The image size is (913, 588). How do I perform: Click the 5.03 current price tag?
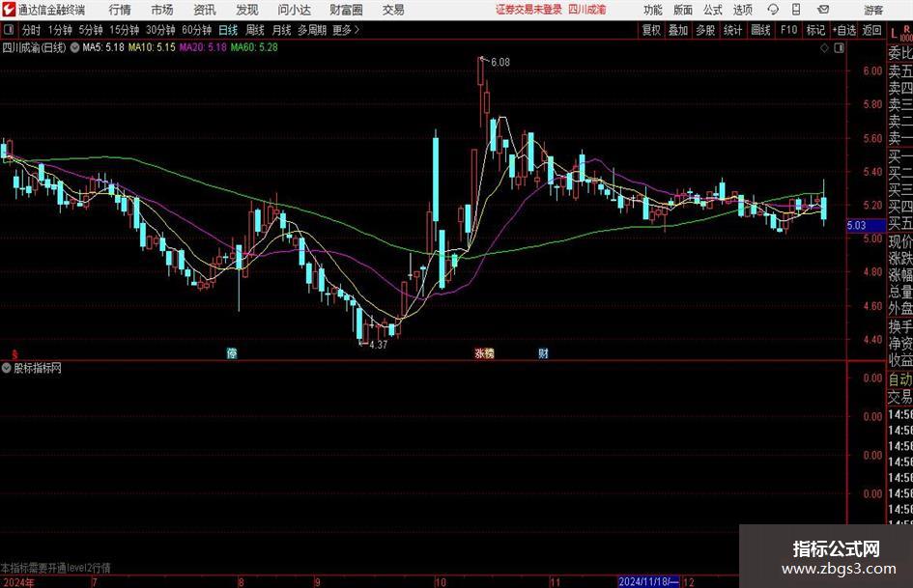[x=865, y=225]
